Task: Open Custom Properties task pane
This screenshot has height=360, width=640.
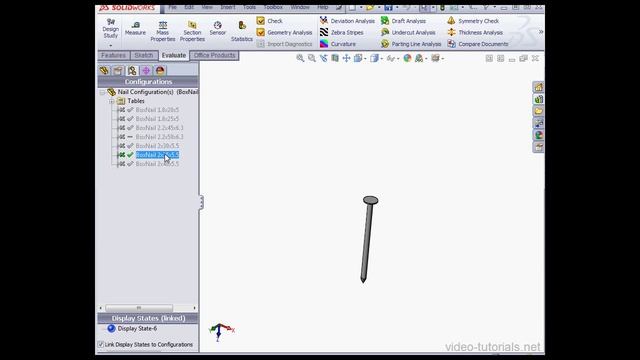Action: coord(538,147)
